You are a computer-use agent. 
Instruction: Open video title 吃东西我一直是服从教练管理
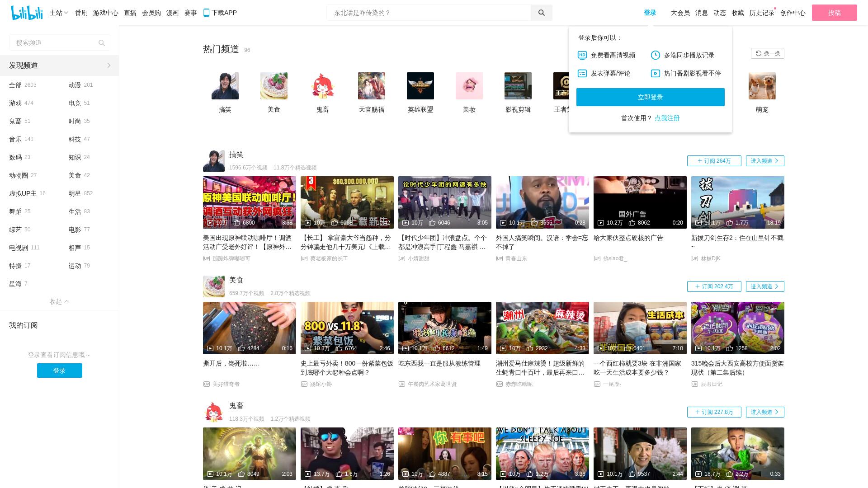(x=439, y=363)
